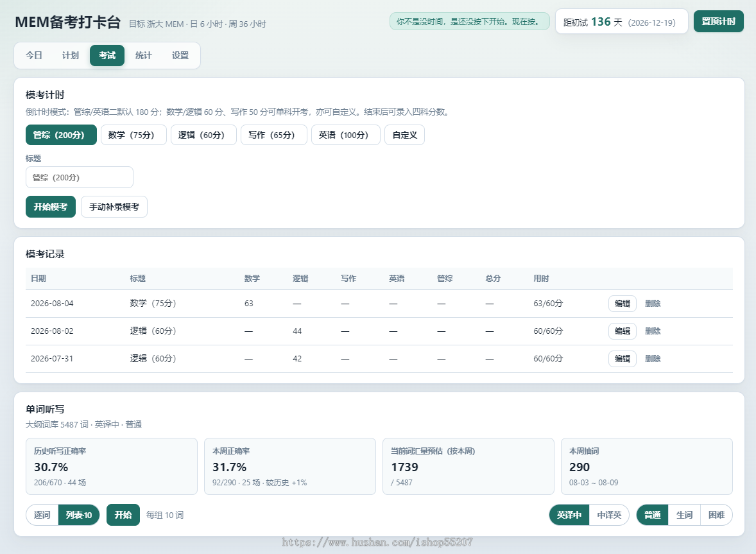This screenshot has height=554, width=756.
Task: Edit the 2026-08-04 exam record
Action: pyautogui.click(x=623, y=304)
